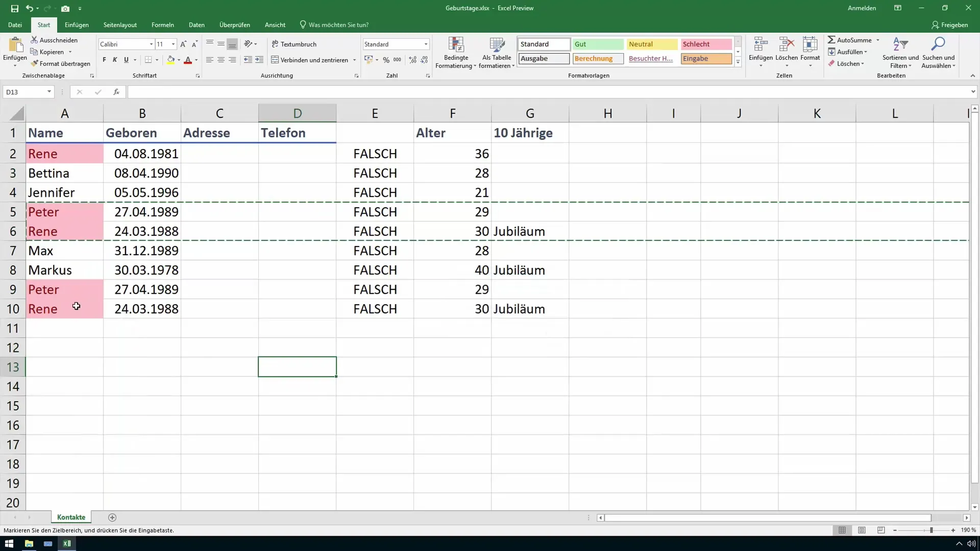Apply percent style
The height and width of the screenshot is (551, 980).
pyautogui.click(x=386, y=60)
